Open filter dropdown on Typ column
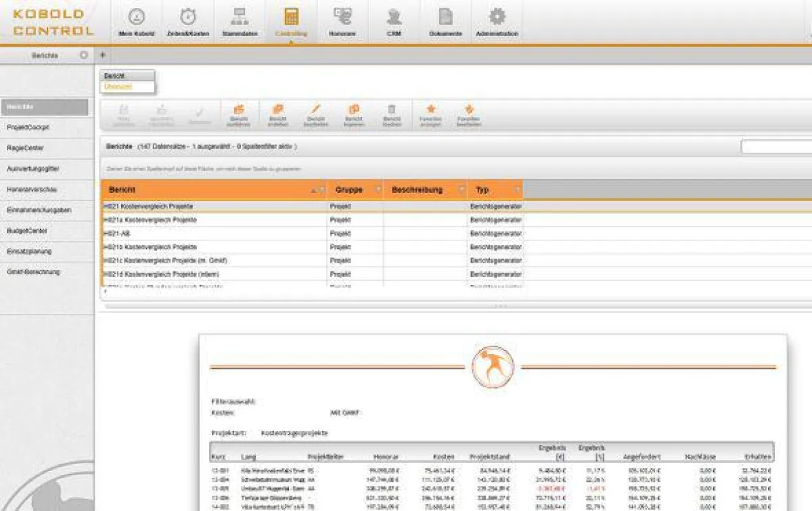Screen dimensions: 812x511 coord(518,190)
